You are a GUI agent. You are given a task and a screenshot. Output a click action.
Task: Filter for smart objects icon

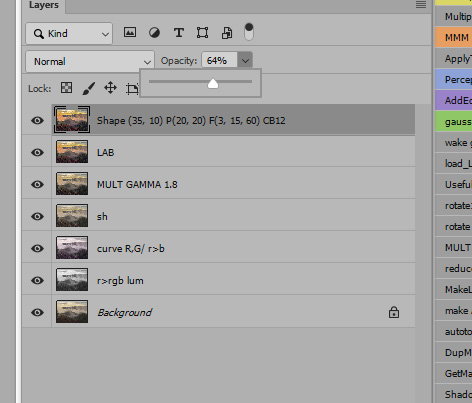(227, 33)
